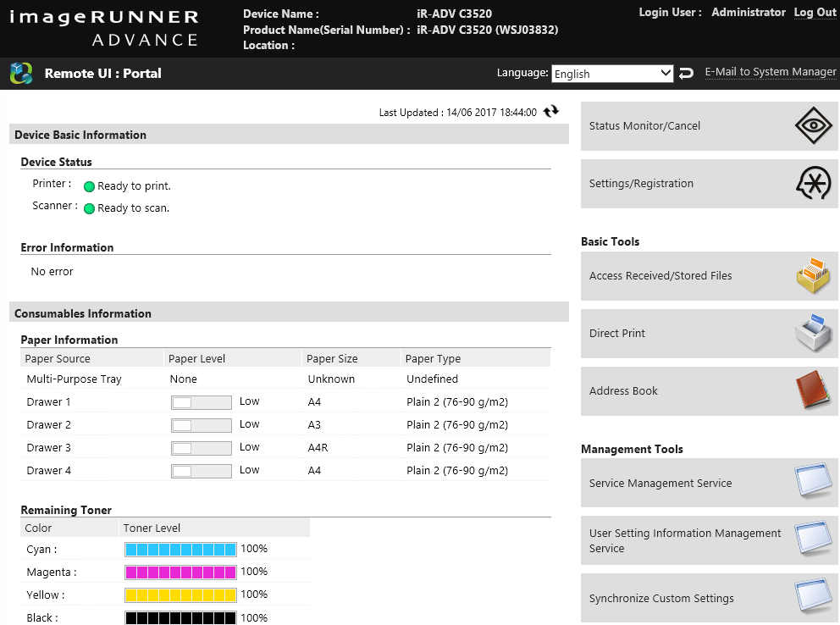This screenshot has height=625, width=840.
Task: Click the Magenta toner level bar
Action: [x=180, y=572]
